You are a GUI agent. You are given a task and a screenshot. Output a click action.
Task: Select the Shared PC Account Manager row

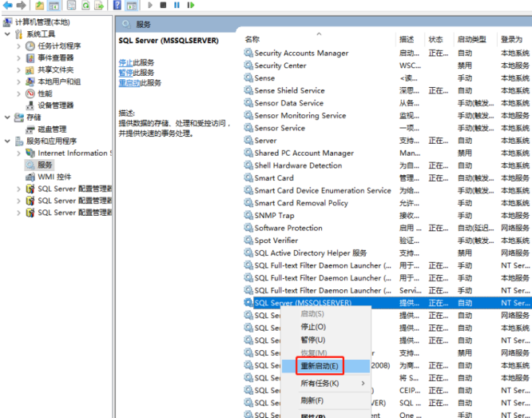tap(387, 153)
